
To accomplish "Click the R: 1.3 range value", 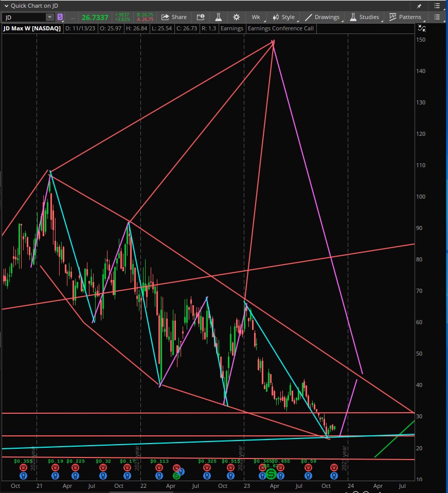I will coord(209,28).
